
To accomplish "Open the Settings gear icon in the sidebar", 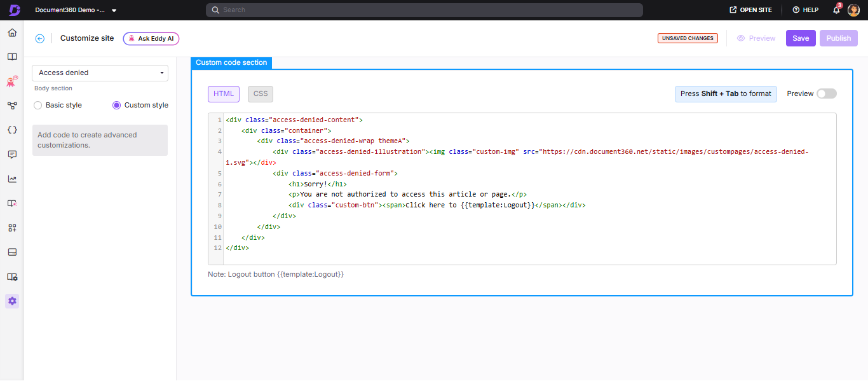I will click(x=12, y=301).
